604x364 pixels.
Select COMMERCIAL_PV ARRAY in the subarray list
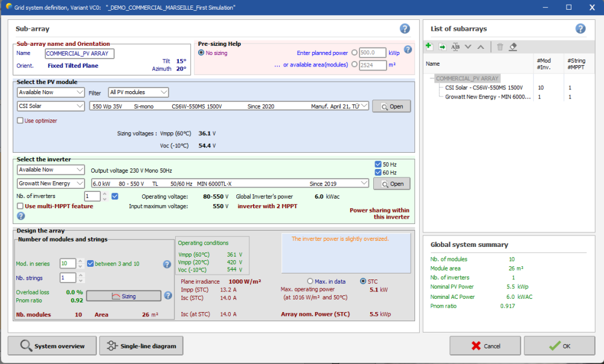point(467,78)
